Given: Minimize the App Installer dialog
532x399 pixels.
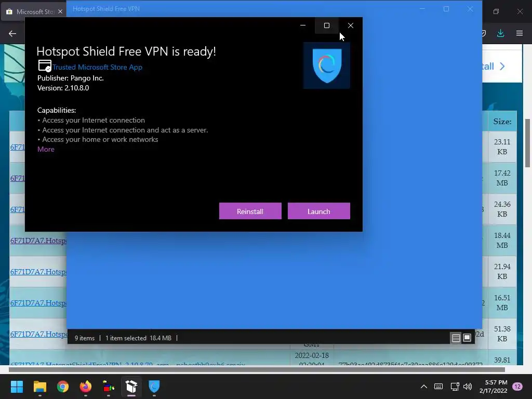Looking at the screenshot, I should tap(303, 25).
